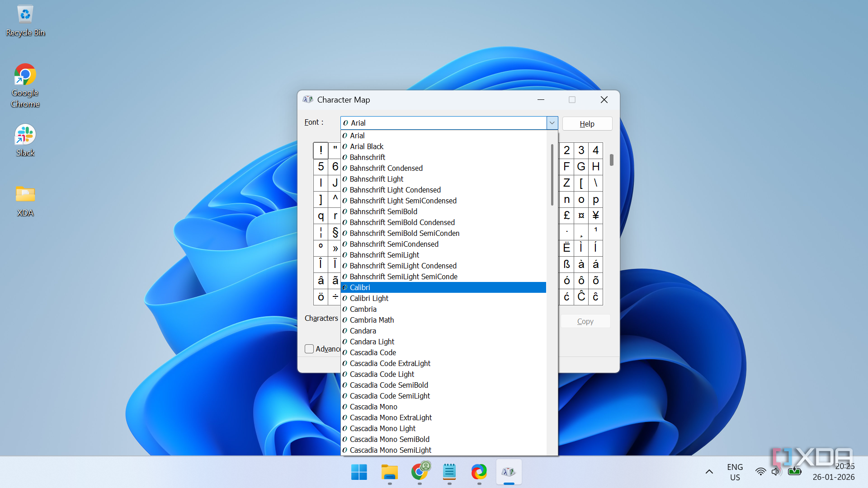Image resolution: width=868 pixels, height=488 pixels.
Task: Select the pound sign character cell
Action: (x=566, y=216)
